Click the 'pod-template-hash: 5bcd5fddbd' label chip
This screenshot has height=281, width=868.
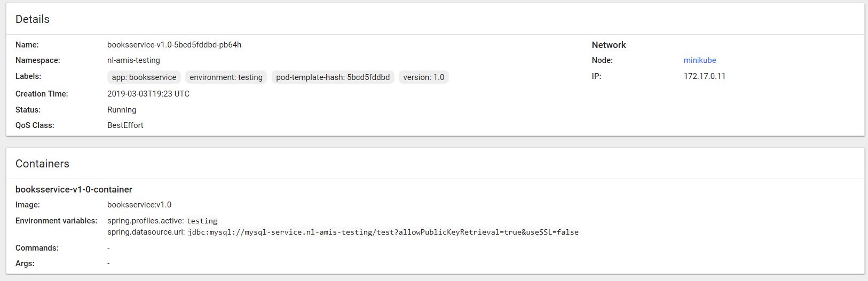coord(333,77)
